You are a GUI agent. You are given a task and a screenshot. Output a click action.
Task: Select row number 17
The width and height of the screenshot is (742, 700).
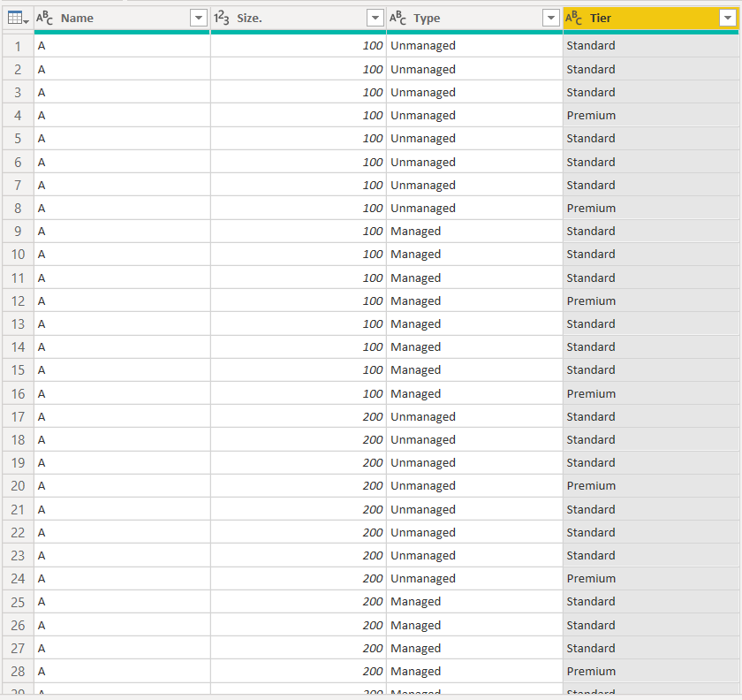pyautogui.click(x=18, y=417)
